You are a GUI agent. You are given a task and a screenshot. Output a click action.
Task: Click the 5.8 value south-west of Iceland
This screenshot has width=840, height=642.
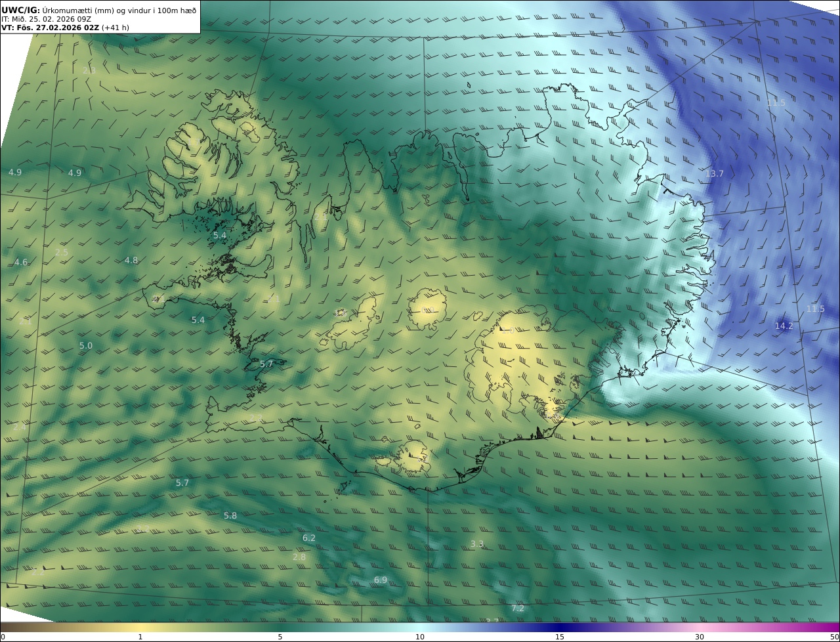pyautogui.click(x=230, y=516)
